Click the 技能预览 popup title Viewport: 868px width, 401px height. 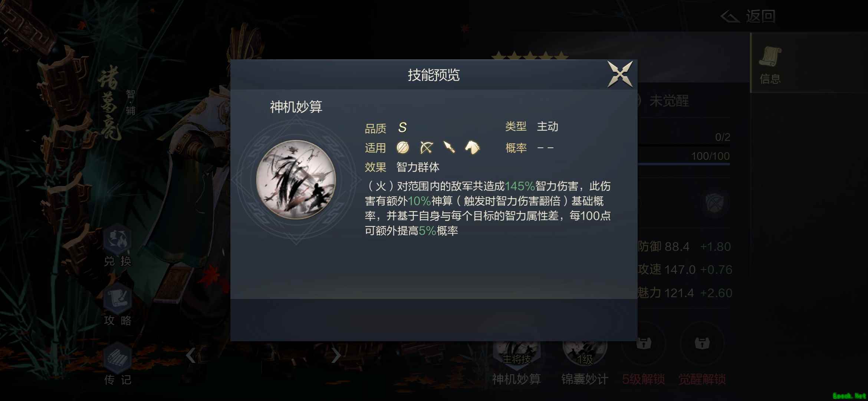click(434, 75)
